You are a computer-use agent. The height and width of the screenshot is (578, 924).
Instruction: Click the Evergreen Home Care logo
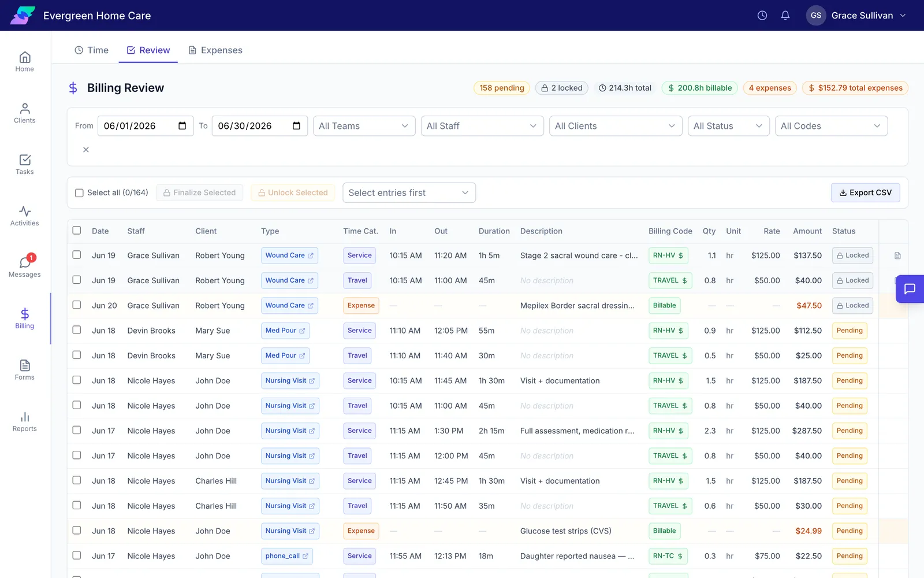(x=23, y=16)
